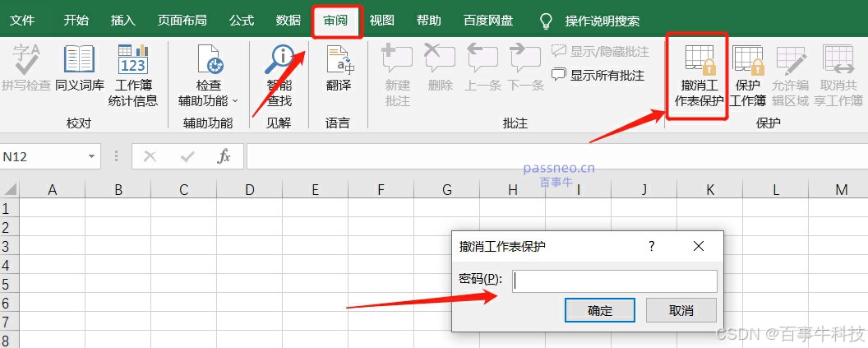Select row 4 header
868x348 pixels.
(7, 265)
